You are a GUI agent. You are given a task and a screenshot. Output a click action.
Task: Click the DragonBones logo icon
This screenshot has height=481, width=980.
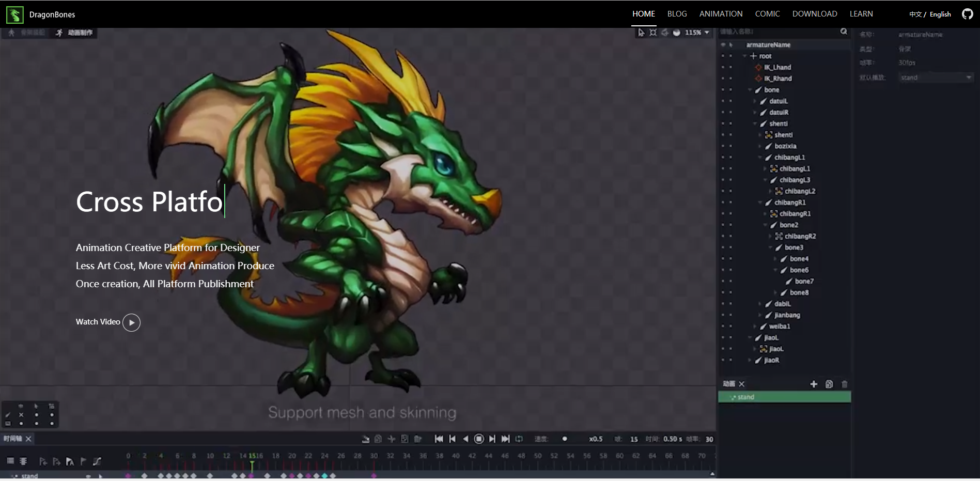[x=14, y=14]
